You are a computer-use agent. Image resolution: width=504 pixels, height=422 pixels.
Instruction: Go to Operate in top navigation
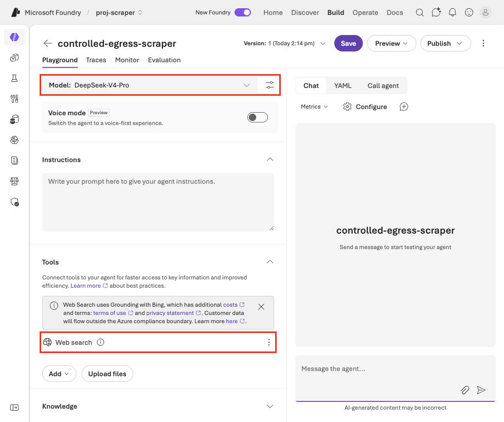365,12
